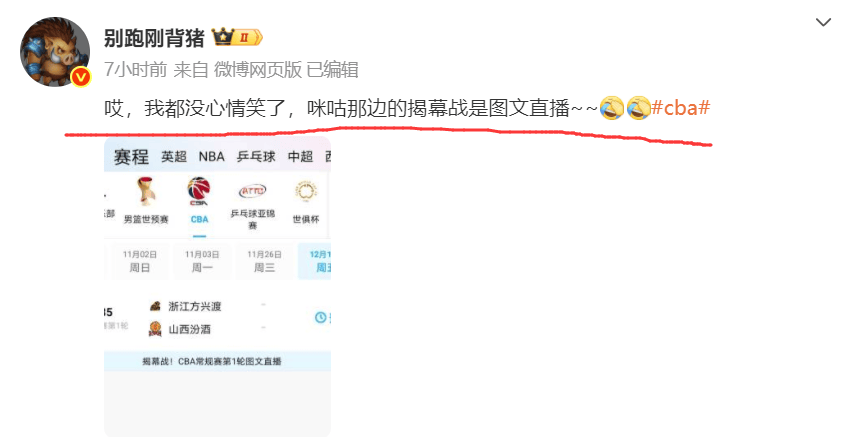The height and width of the screenshot is (437, 850).
Task: Click the crown membership level badge
Action: coord(237,37)
